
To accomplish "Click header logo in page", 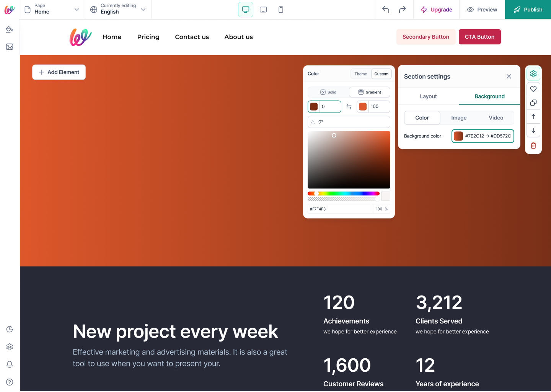I will point(80,37).
